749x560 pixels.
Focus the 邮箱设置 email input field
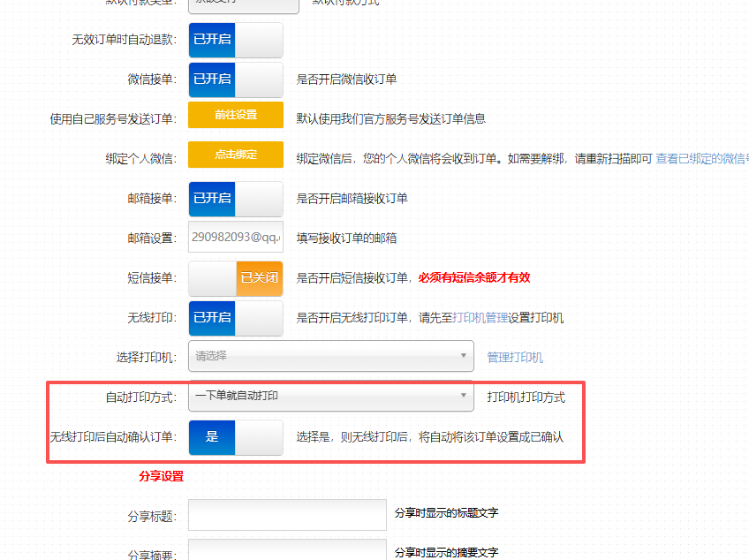pos(236,237)
